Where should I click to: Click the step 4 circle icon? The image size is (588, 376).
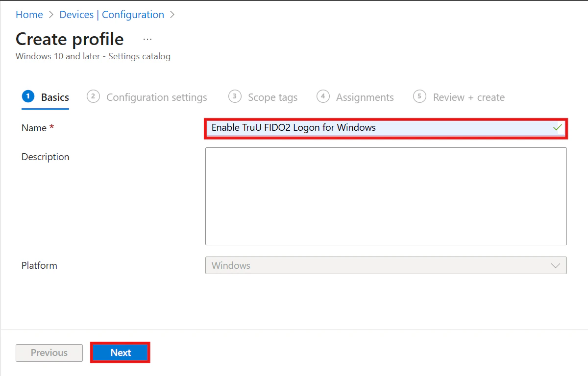323,96
